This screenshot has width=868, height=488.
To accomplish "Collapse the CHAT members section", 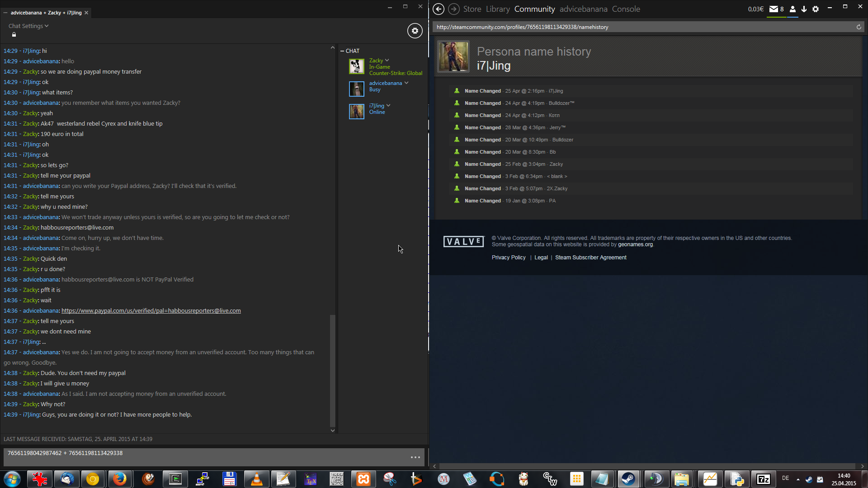I will coord(342,51).
